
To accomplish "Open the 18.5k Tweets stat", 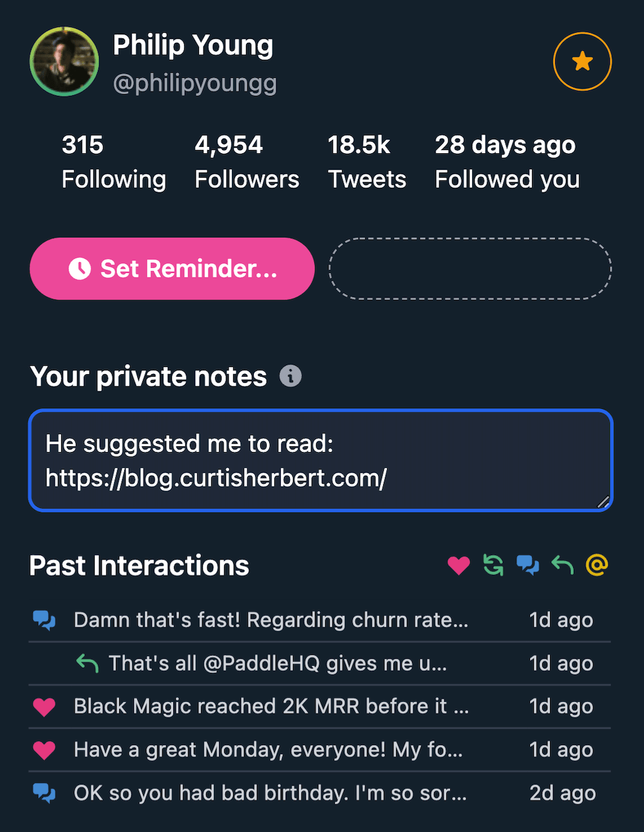I will (366, 162).
